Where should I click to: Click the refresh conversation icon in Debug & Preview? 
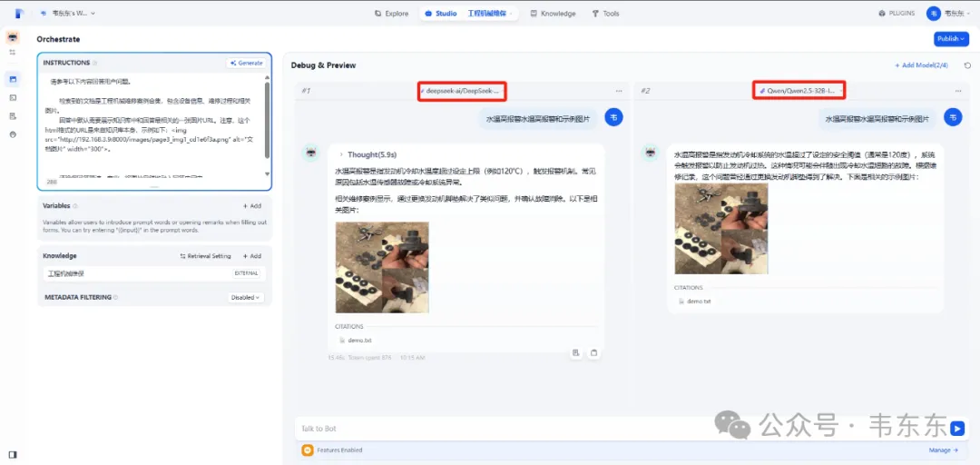click(967, 65)
